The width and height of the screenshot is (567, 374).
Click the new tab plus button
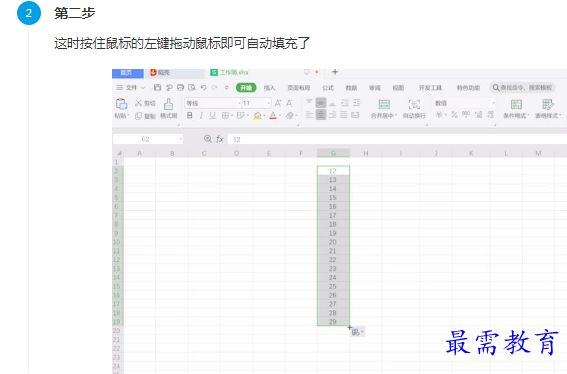(x=335, y=72)
